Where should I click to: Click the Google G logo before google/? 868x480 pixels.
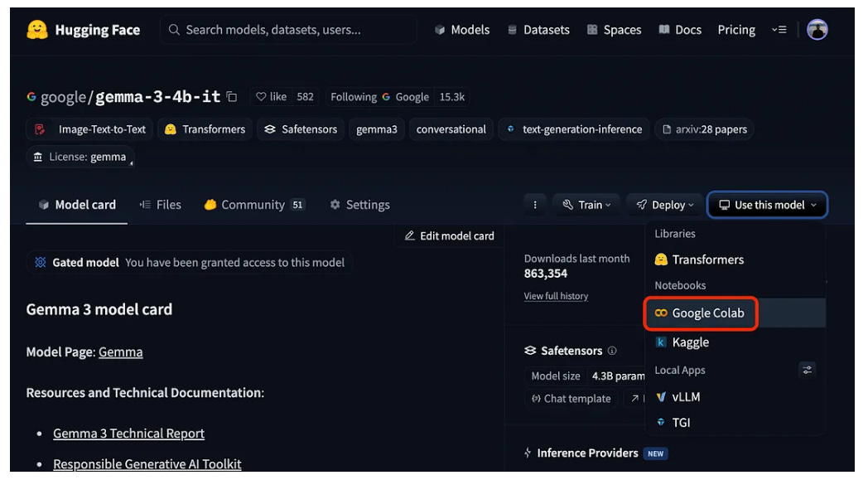31,97
